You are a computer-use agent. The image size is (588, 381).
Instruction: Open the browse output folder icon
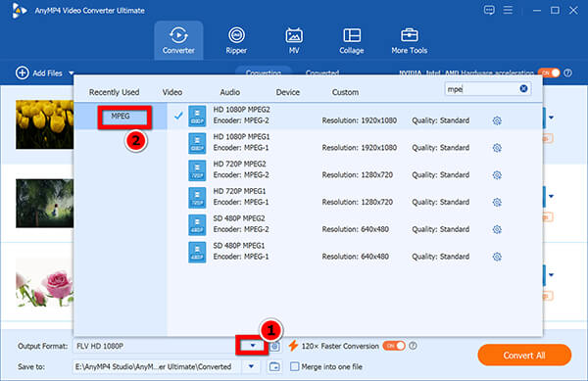click(274, 366)
